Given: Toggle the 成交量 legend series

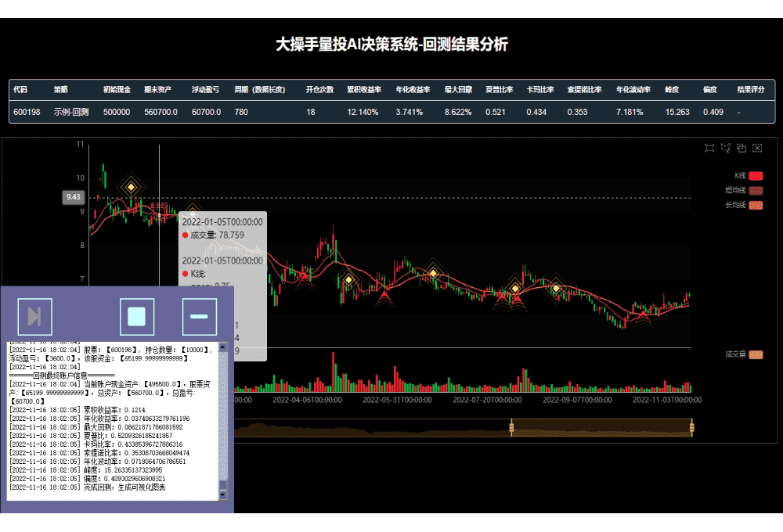Looking at the screenshot, I should pos(755,354).
